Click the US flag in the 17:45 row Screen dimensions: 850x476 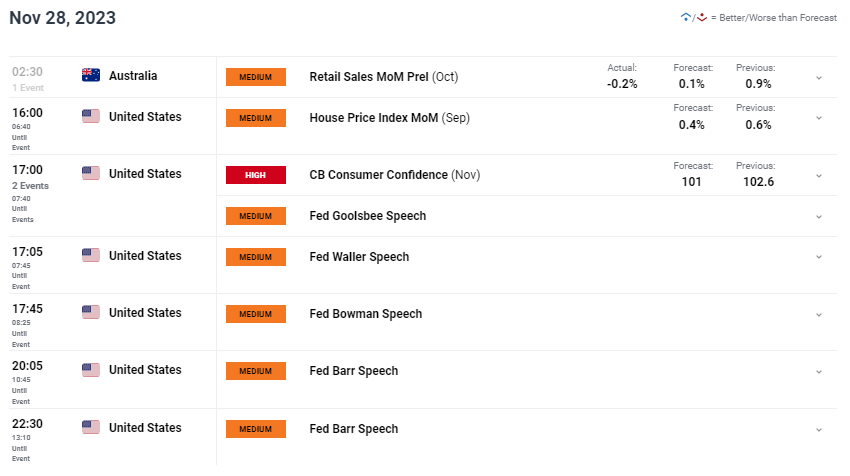(x=91, y=313)
